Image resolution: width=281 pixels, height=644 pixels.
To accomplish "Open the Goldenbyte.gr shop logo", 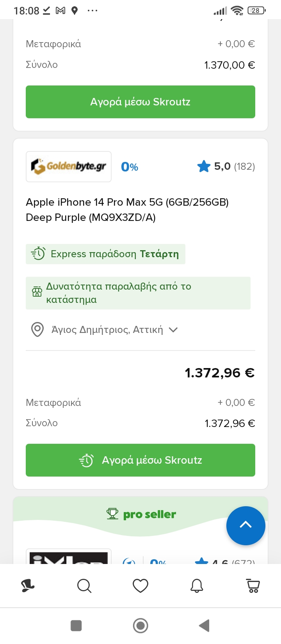I will coord(69,167).
